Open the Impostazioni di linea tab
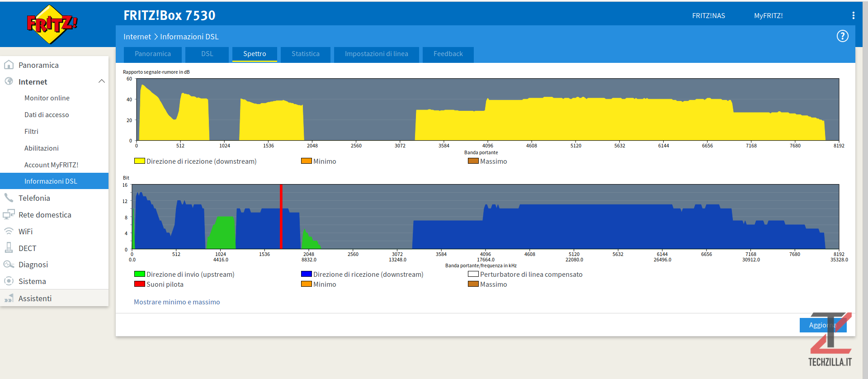The image size is (868, 379). click(x=377, y=54)
